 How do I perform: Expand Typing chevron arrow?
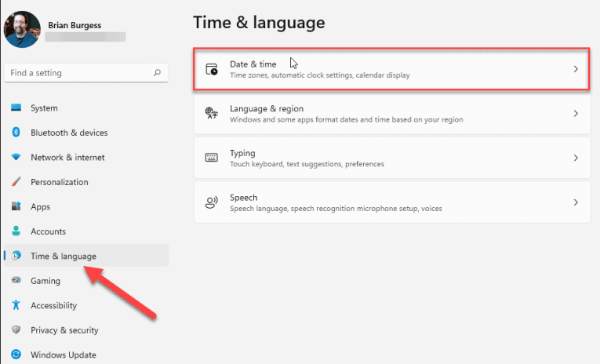[x=576, y=158]
